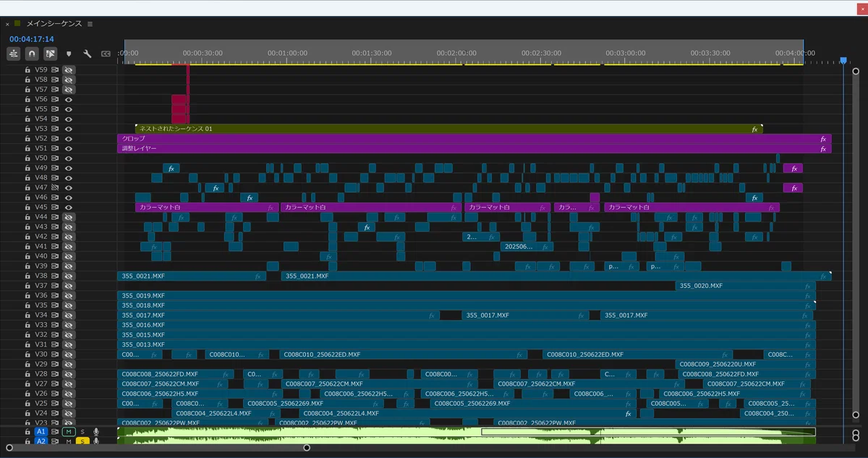Select the 355_0019.MXF clip on V36
Image resolution: width=868 pixels, height=458 pixels.
(x=467, y=295)
